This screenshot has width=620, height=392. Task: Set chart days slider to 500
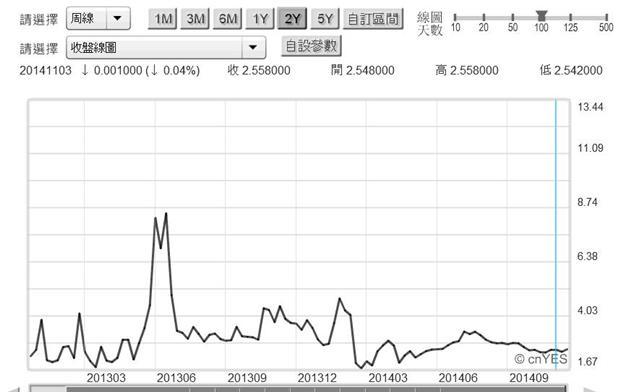click(606, 17)
